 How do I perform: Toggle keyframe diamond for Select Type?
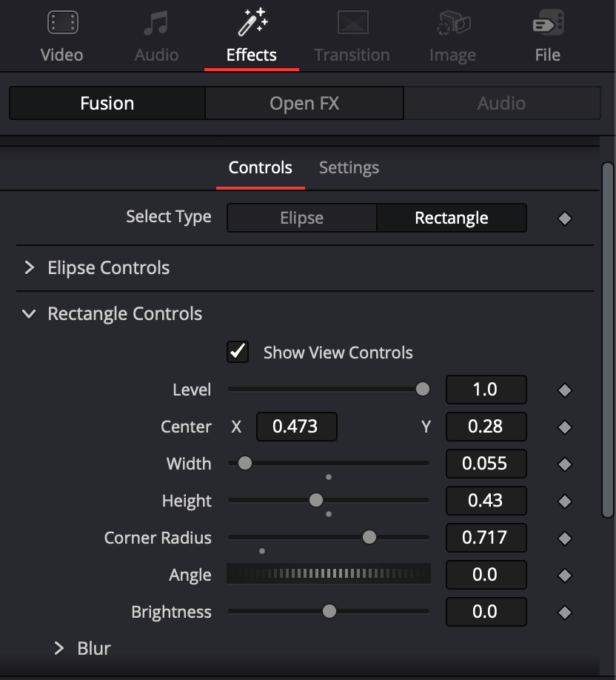pyautogui.click(x=564, y=218)
